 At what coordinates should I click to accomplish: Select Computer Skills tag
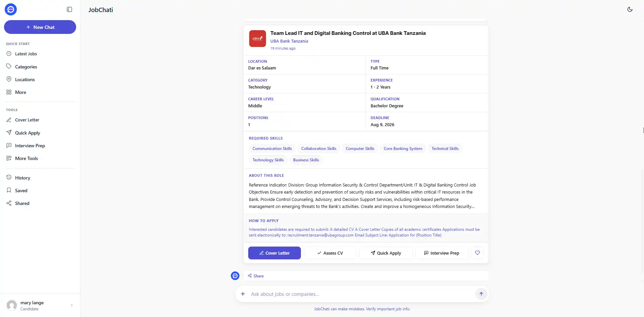pos(360,149)
